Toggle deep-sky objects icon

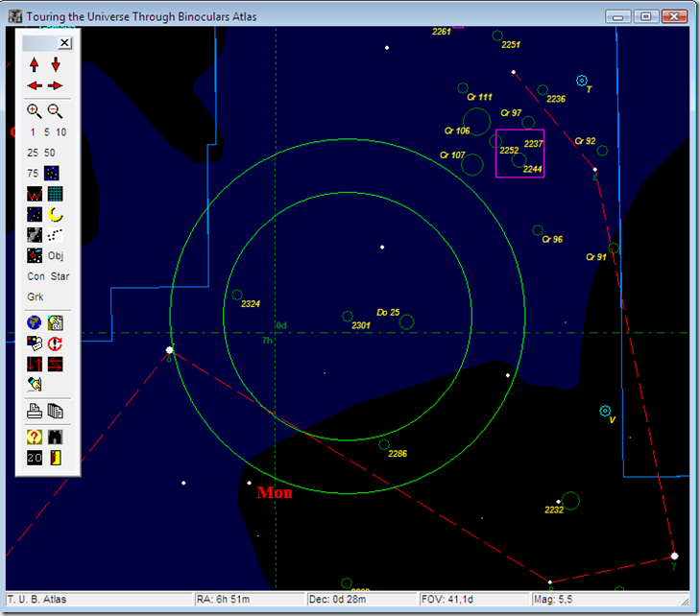point(35,255)
